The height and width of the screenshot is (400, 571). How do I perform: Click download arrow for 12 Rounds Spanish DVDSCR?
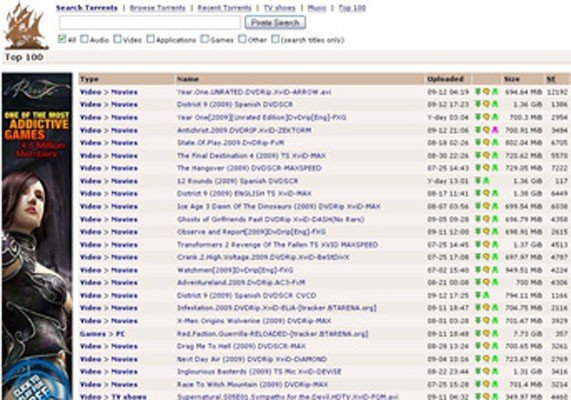pyautogui.click(x=478, y=181)
